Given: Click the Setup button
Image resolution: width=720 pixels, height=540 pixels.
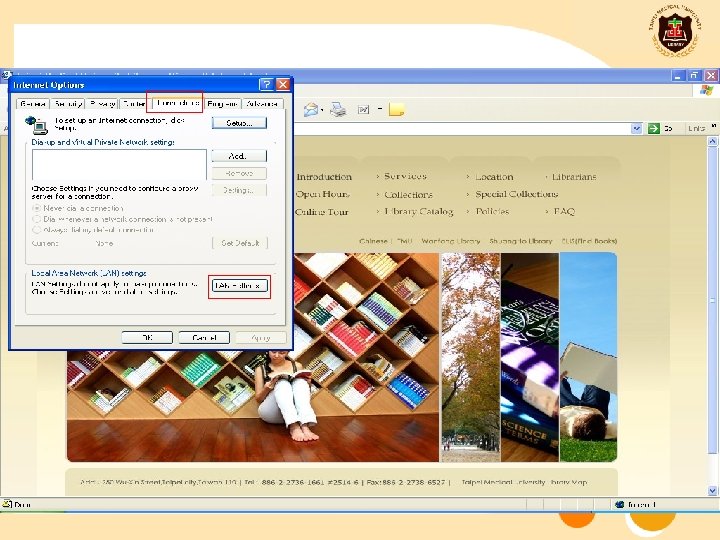Looking at the screenshot, I should coord(239,123).
